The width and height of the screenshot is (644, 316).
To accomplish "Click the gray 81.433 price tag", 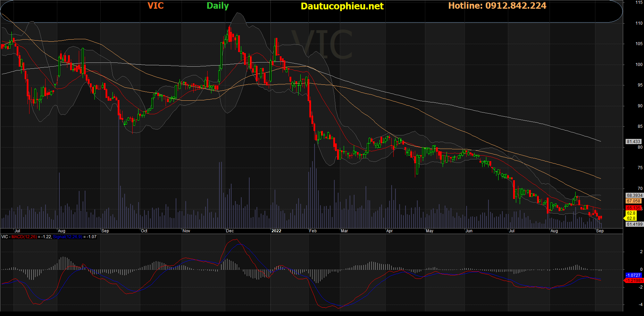I will (633, 142).
